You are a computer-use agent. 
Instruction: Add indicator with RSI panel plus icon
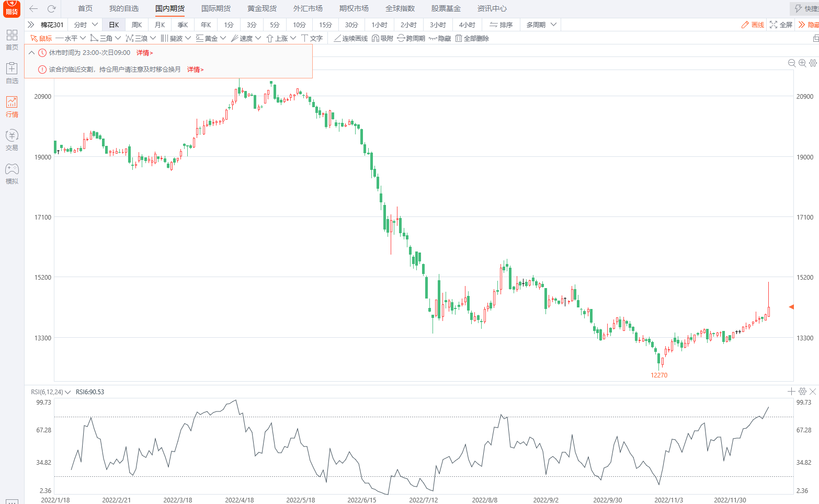(x=791, y=391)
